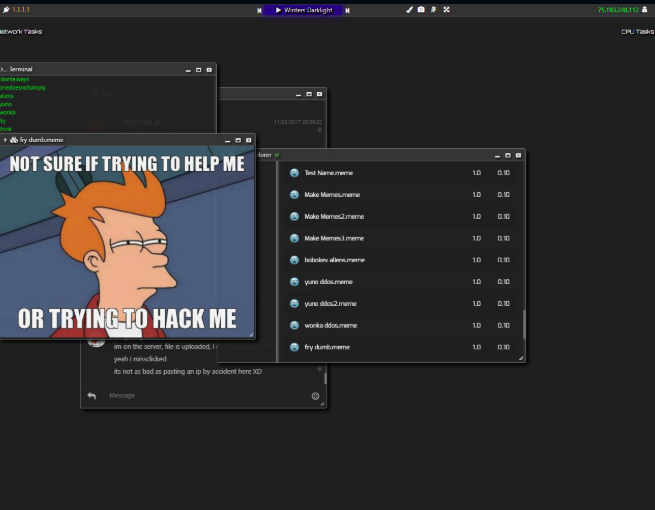Close the fry dumb.meme viewer window
The height and width of the screenshot is (510, 655).
(249, 140)
